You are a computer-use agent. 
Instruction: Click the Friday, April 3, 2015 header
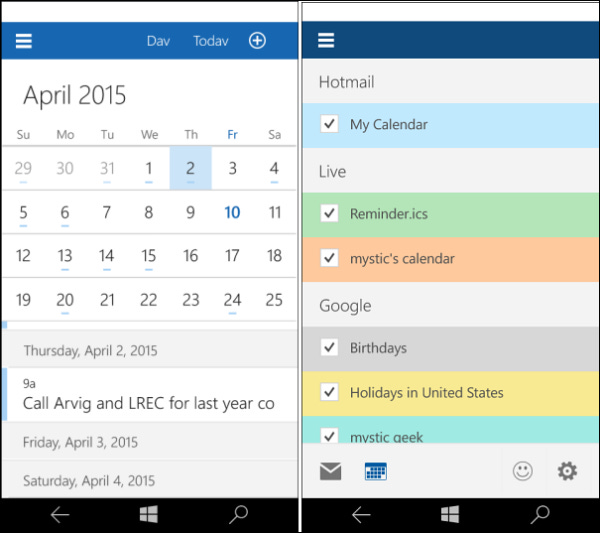(x=150, y=442)
